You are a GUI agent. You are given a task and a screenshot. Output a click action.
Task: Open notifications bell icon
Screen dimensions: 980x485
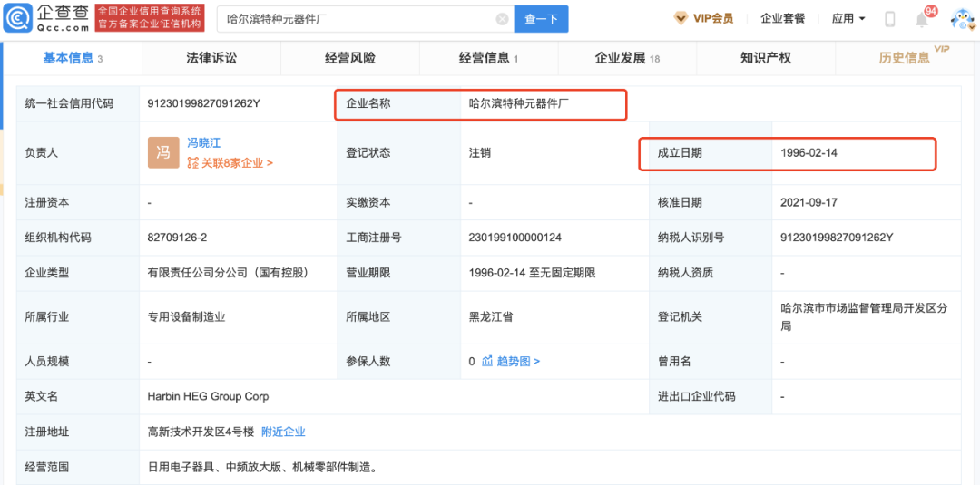(x=922, y=19)
